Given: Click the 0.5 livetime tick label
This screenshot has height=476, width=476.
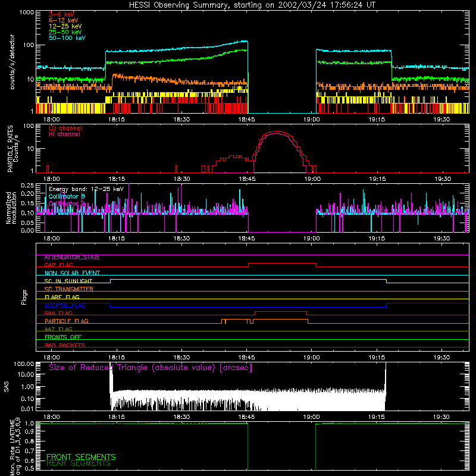Looking at the screenshot, I should point(29,468).
